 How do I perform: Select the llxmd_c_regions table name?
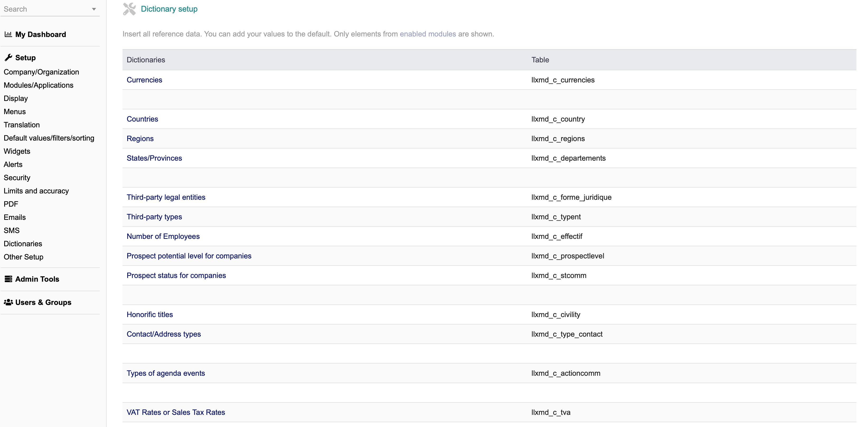pyautogui.click(x=558, y=138)
